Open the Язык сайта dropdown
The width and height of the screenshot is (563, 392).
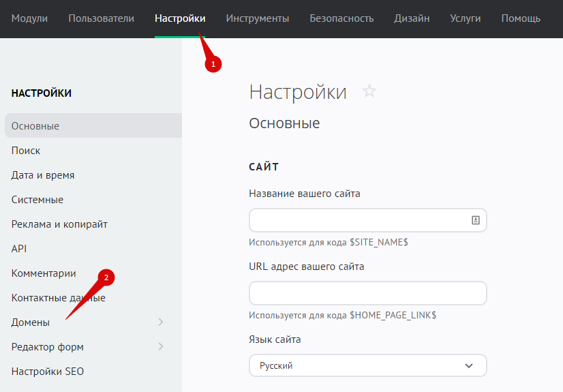coord(367,365)
